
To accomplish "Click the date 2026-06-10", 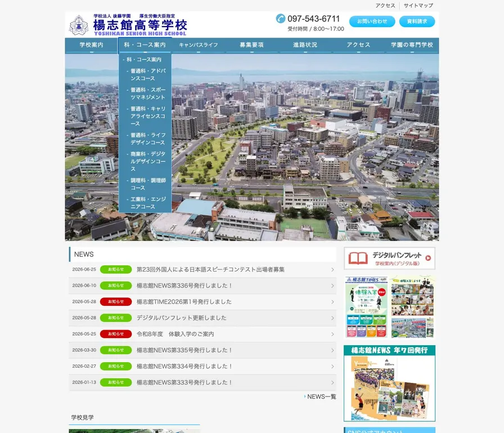I will click(84, 286).
